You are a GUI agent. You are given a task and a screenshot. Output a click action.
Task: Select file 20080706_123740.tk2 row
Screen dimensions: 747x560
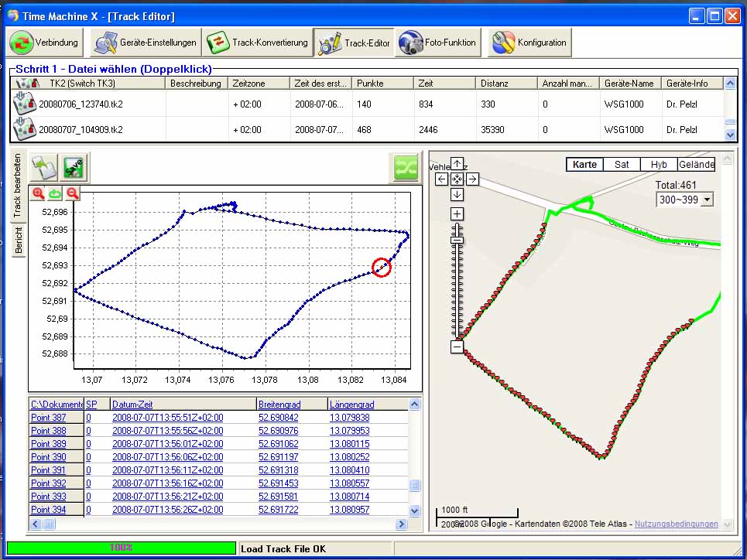[81, 104]
